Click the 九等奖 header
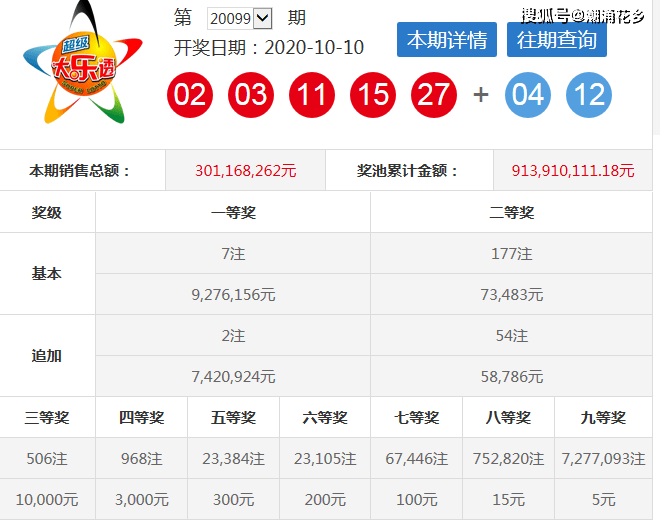 (603, 418)
